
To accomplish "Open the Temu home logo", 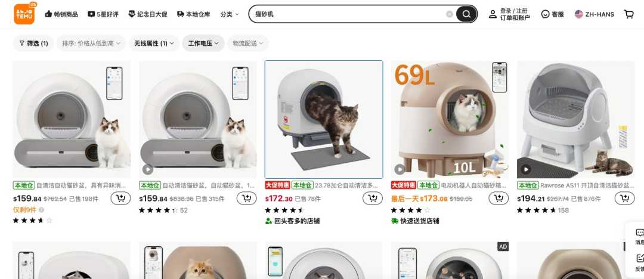I will [24, 14].
